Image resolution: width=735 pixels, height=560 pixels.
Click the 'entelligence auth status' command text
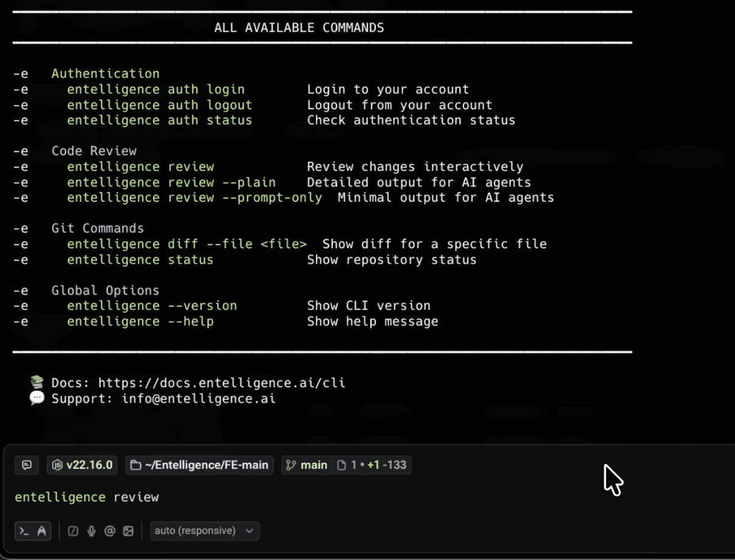click(x=159, y=120)
